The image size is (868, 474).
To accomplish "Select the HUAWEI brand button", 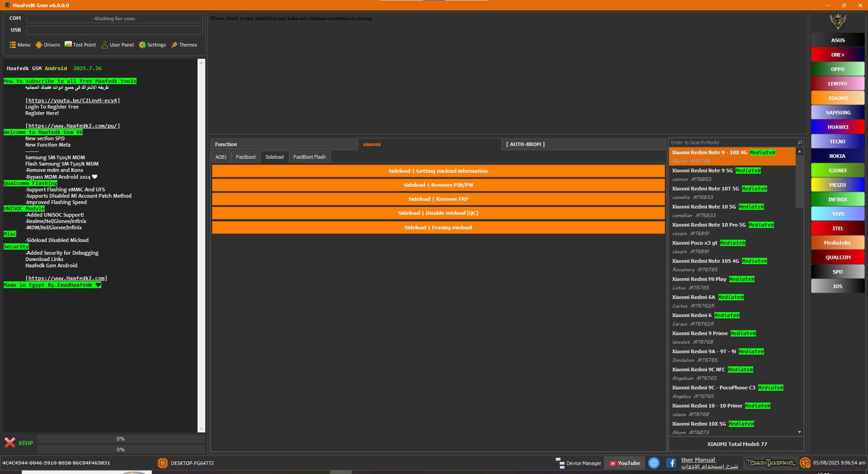I will tap(838, 127).
